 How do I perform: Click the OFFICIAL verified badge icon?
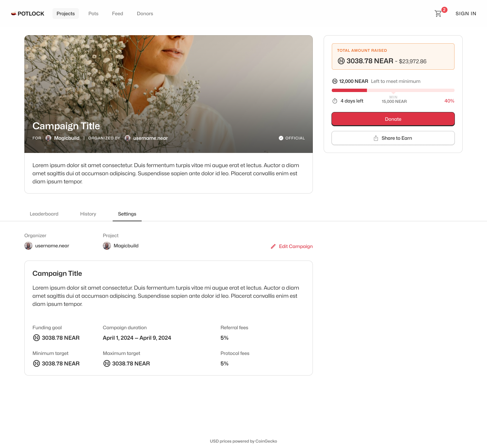[281, 138]
